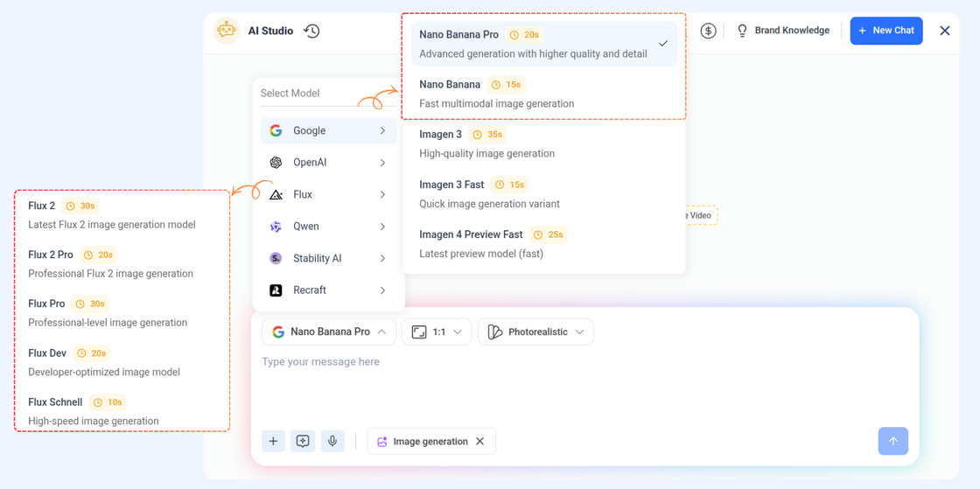Open the 1:1 aspect ratio dropdown
The image size is (980, 489).
click(437, 332)
